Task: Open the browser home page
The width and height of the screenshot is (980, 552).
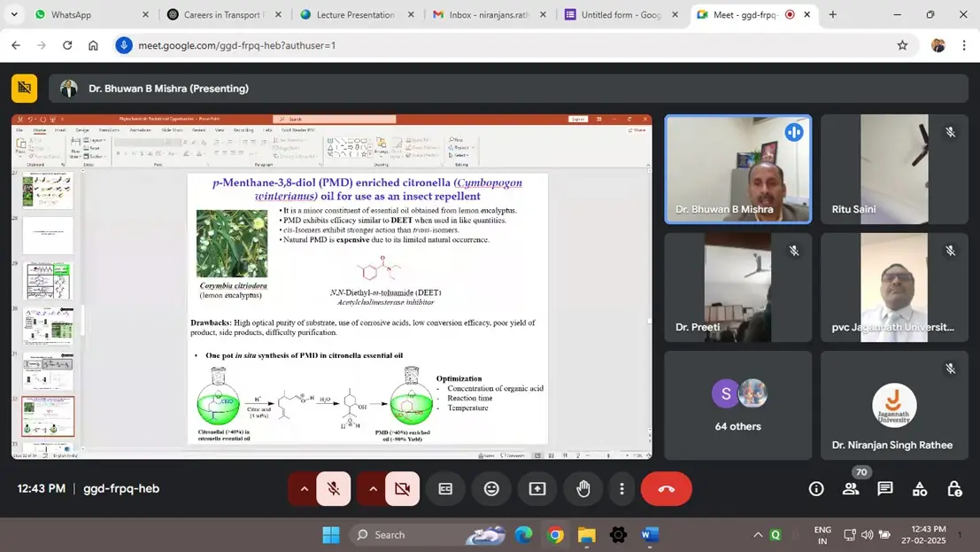Action: tap(93, 45)
